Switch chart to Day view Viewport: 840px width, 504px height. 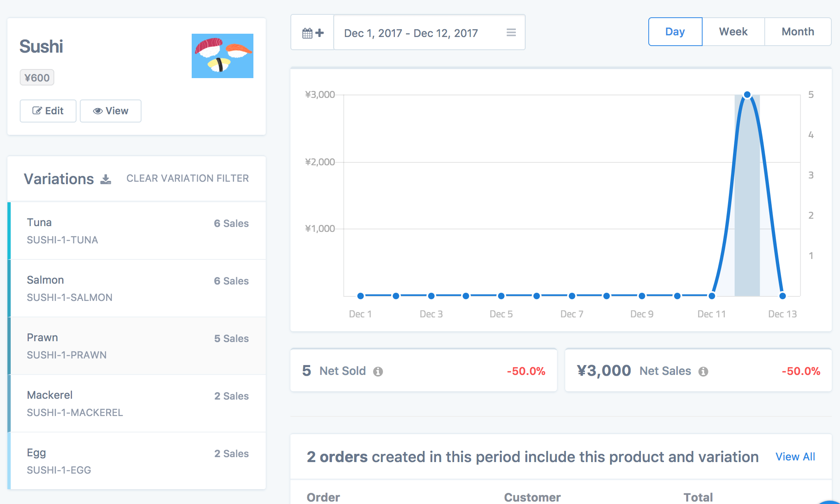tap(675, 32)
